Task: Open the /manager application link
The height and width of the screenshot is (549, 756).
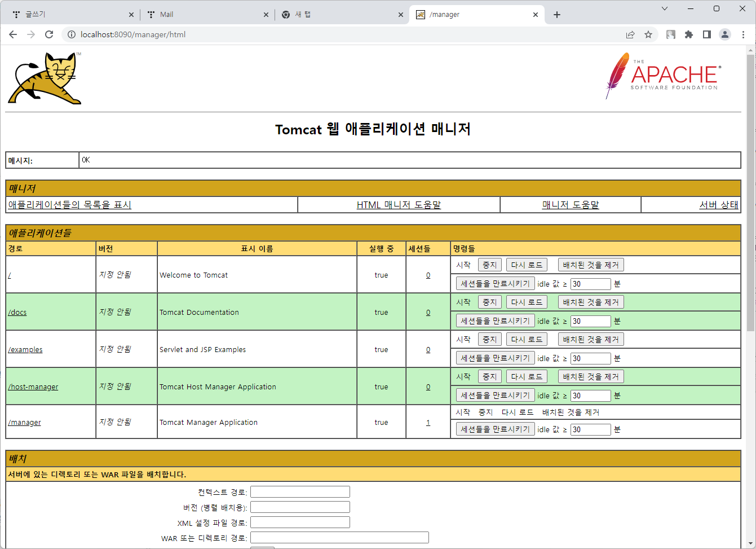Action: click(x=24, y=422)
